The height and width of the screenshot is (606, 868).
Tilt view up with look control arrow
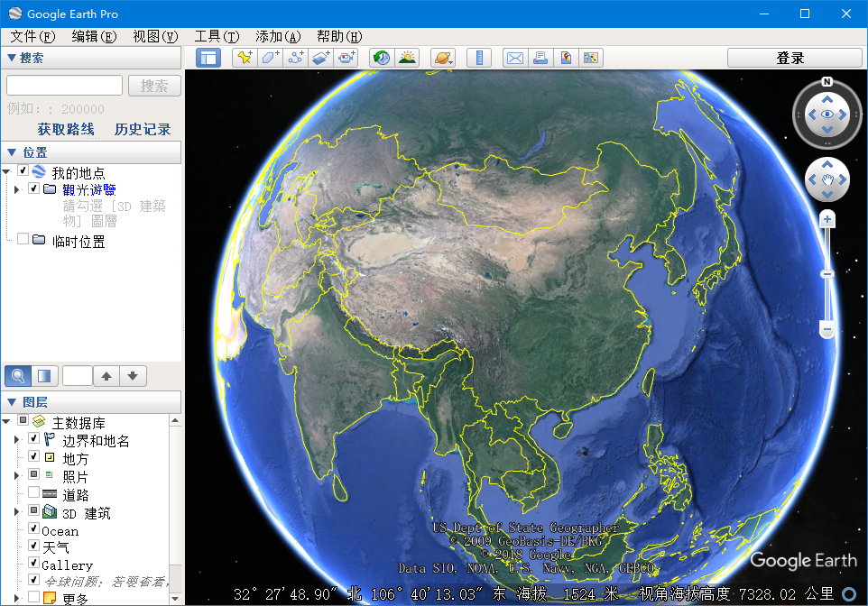coord(827,99)
